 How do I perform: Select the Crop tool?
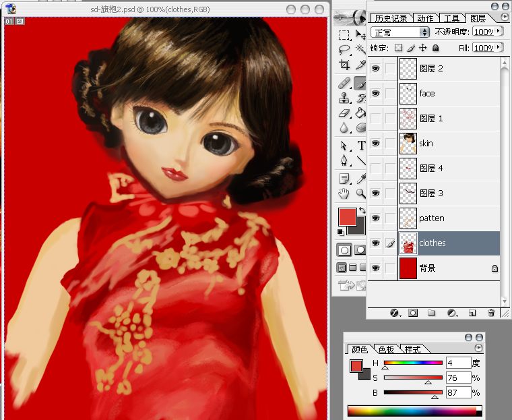[x=344, y=65]
